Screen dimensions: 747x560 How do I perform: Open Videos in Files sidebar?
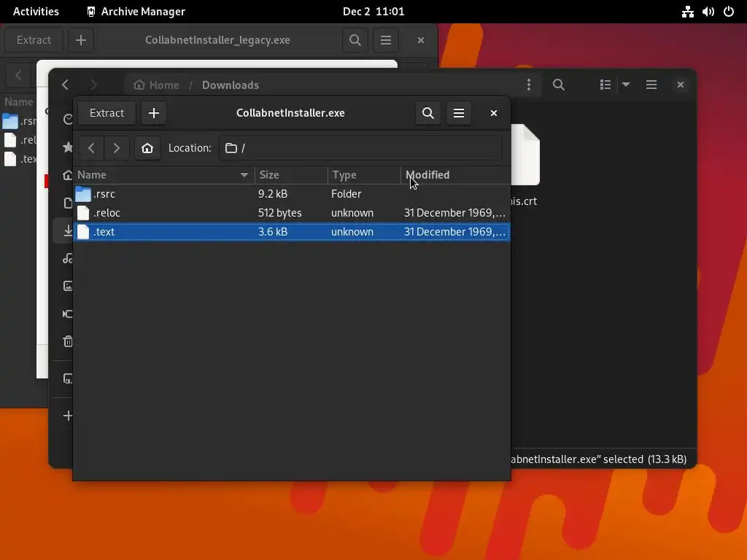(x=68, y=314)
